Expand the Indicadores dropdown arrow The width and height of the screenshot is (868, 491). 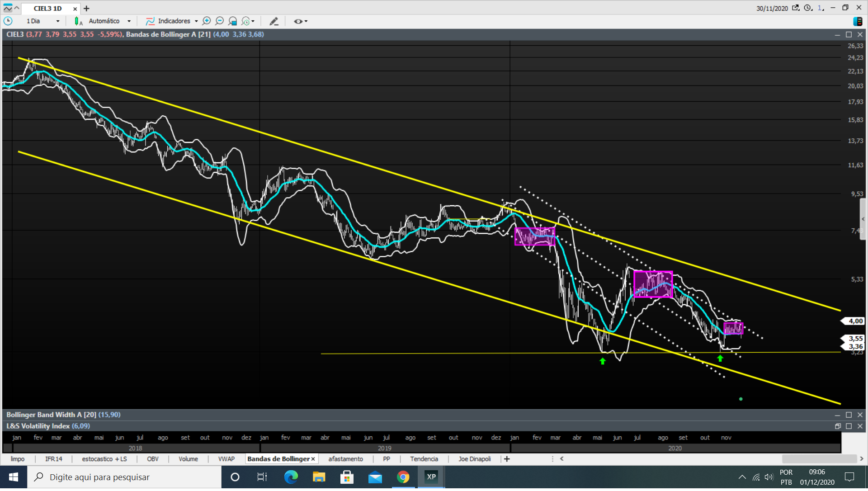pos(196,21)
